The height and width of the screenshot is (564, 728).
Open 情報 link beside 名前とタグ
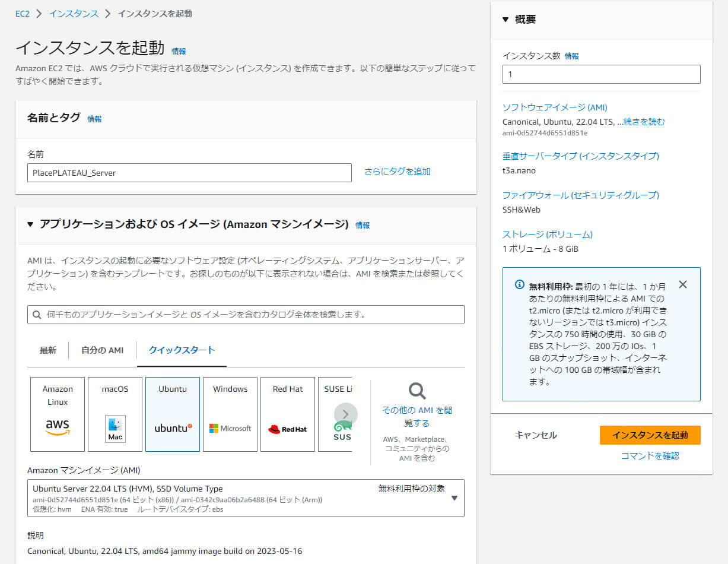pos(95,119)
